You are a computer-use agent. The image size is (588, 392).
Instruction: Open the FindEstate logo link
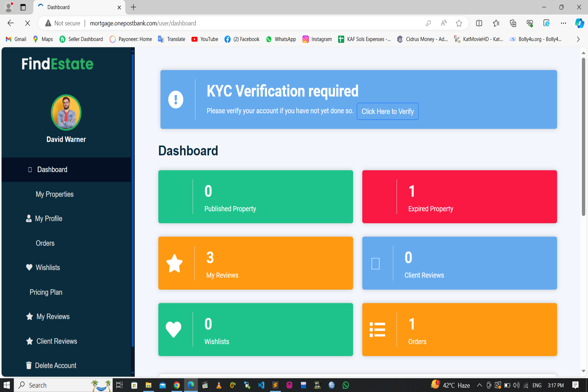pyautogui.click(x=58, y=64)
